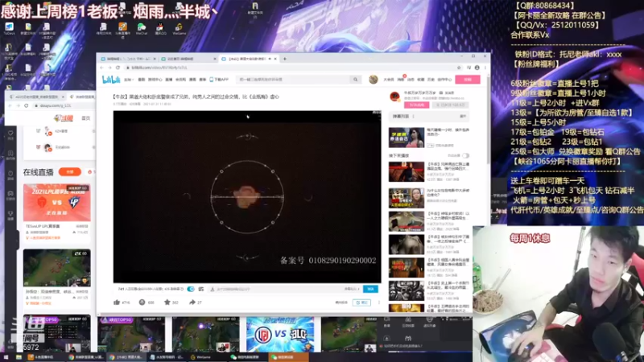
Task: Open the live menu item in bilibili header
Action: [x=168, y=80]
